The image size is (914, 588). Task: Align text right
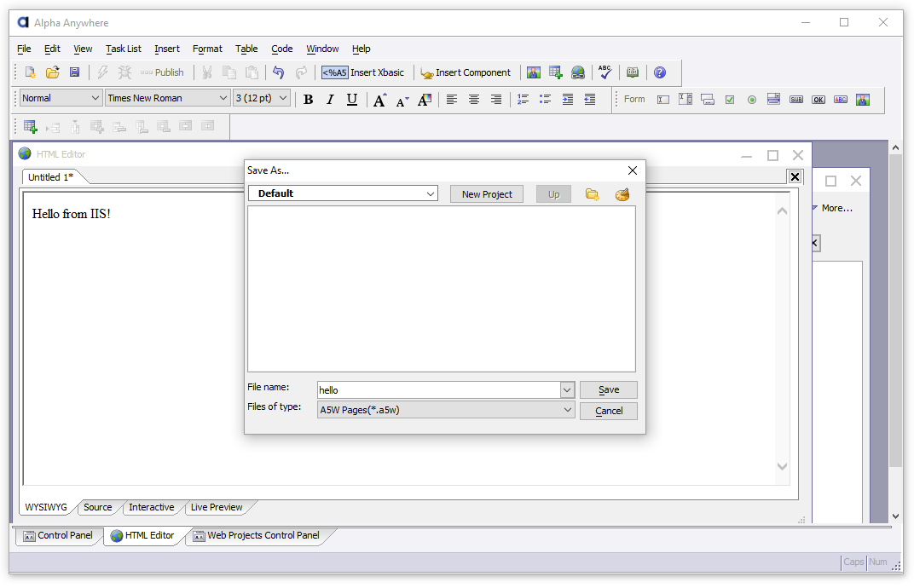click(x=496, y=100)
